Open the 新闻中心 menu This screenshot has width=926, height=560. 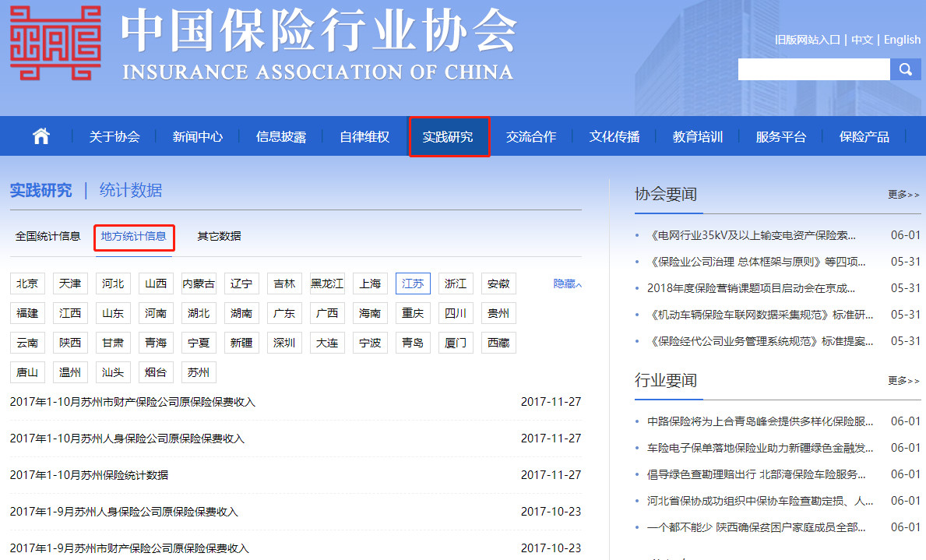(x=198, y=137)
